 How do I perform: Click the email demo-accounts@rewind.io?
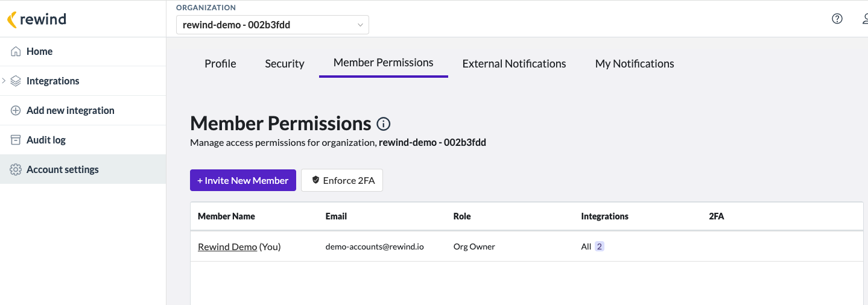click(x=375, y=247)
